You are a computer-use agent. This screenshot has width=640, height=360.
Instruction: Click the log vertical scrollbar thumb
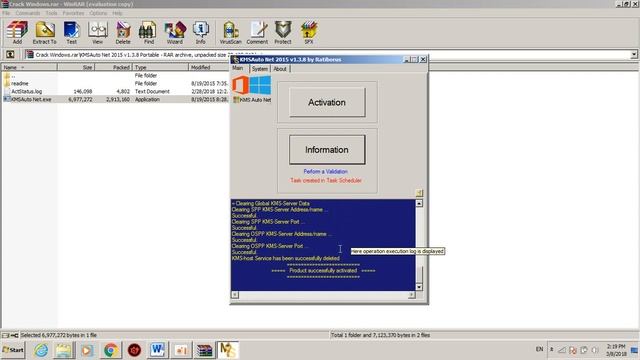pos(419,274)
